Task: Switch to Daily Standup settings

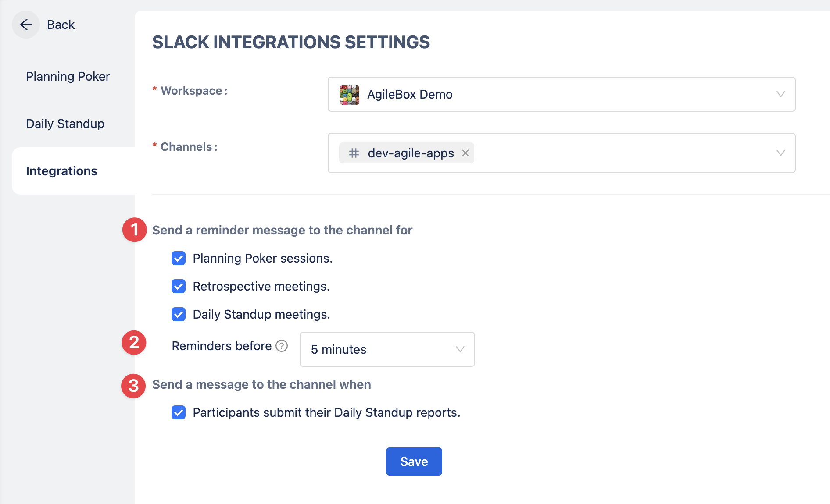Action: pyautogui.click(x=65, y=124)
